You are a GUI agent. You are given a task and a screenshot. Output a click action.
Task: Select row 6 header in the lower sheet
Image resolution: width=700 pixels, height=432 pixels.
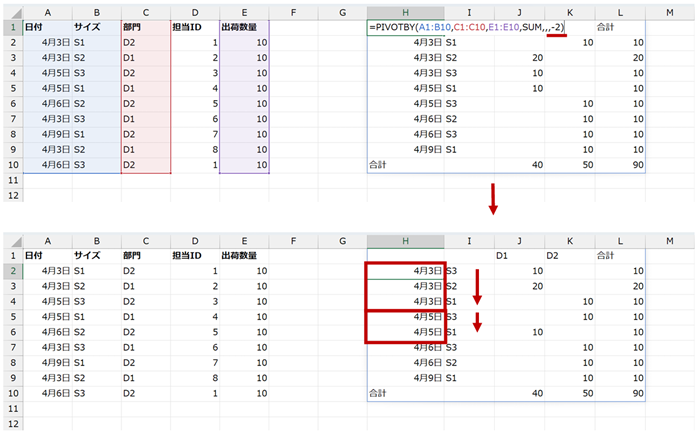click(x=13, y=332)
